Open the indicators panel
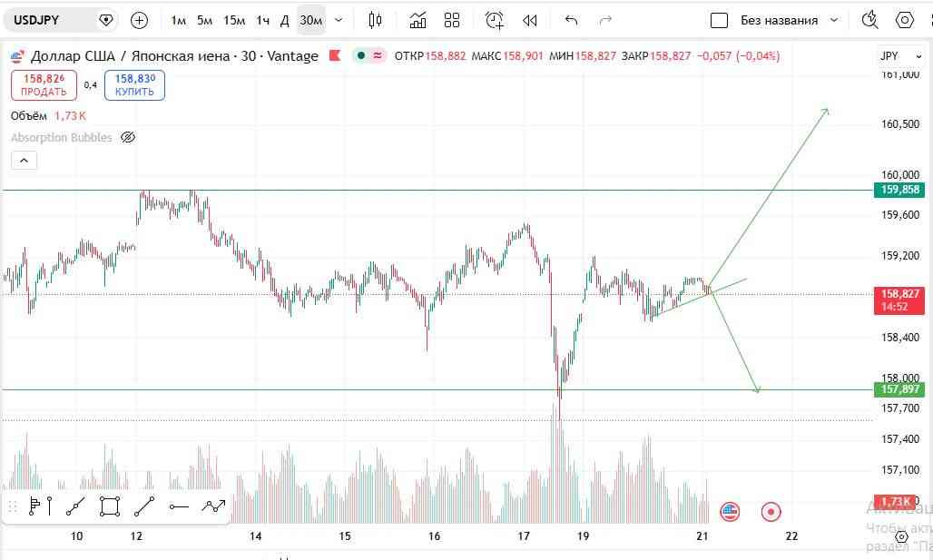Viewport: 933px width, 560px height. pos(417,20)
